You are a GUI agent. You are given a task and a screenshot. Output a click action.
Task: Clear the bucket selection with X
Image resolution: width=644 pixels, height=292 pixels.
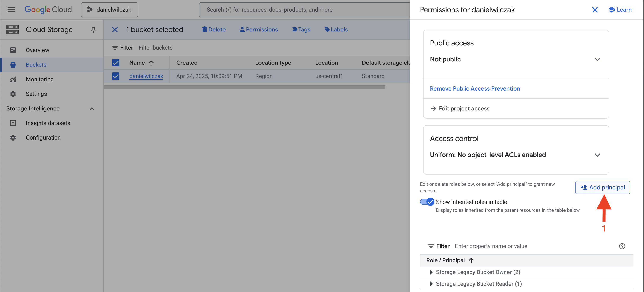(115, 30)
